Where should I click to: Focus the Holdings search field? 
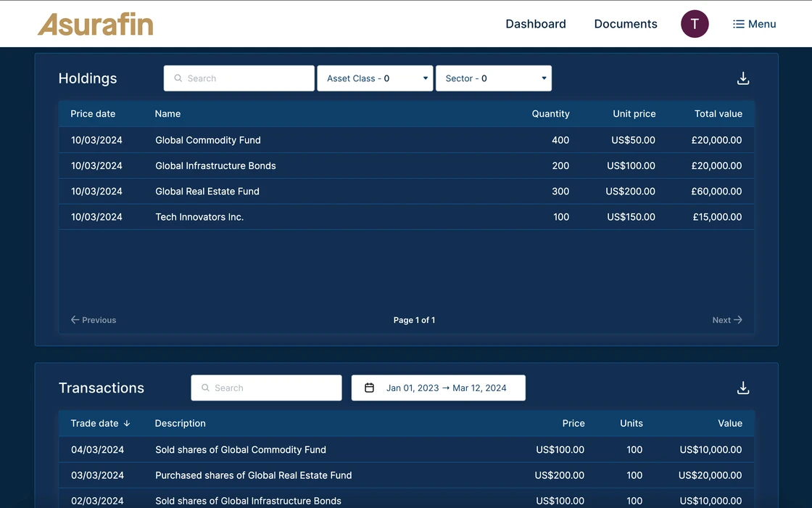[x=239, y=78]
